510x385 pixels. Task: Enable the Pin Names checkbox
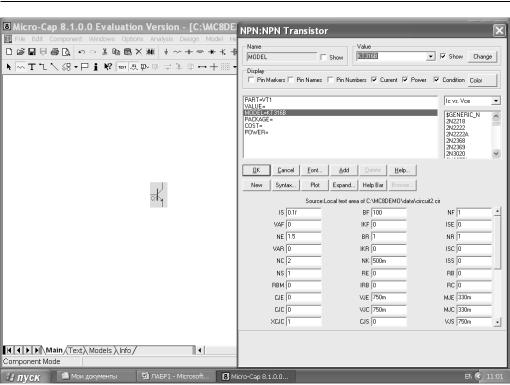291,80
